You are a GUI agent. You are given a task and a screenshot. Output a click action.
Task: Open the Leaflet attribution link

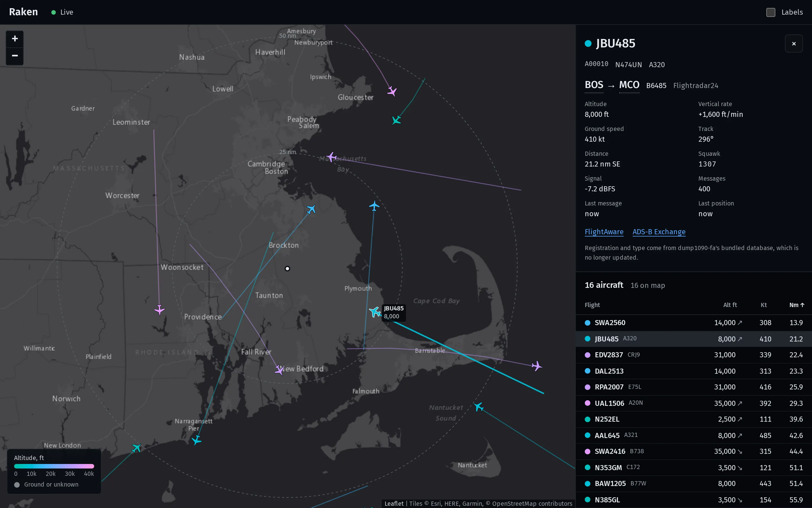click(394, 503)
